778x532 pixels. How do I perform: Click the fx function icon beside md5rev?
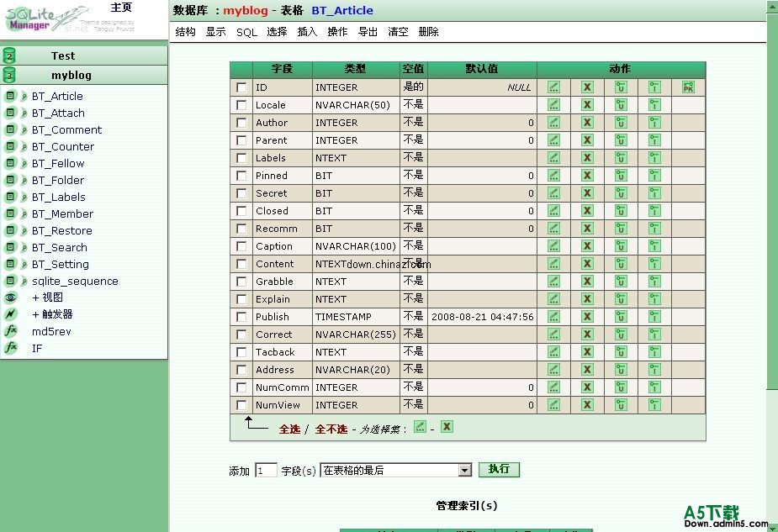tap(11, 331)
